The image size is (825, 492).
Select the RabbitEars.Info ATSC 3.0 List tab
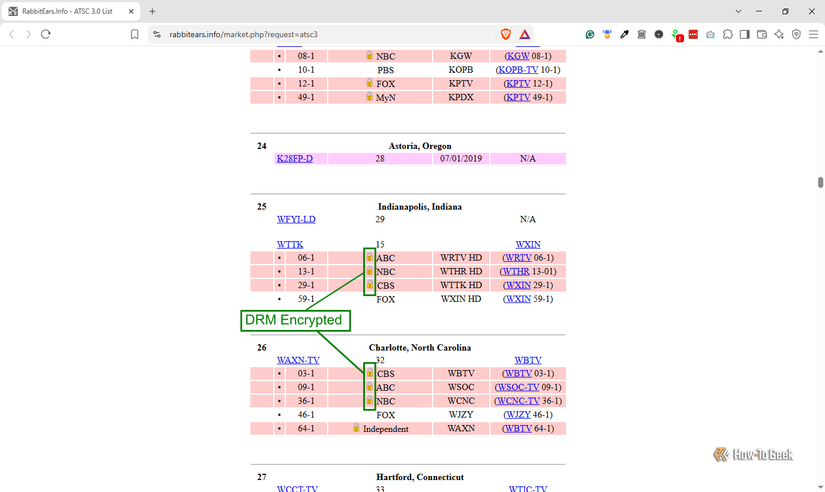click(71, 11)
